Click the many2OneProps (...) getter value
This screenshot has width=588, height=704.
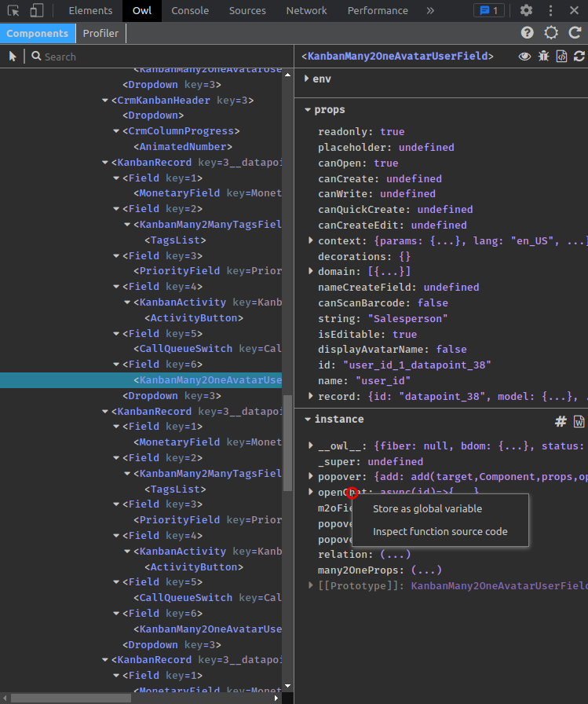coord(426,570)
